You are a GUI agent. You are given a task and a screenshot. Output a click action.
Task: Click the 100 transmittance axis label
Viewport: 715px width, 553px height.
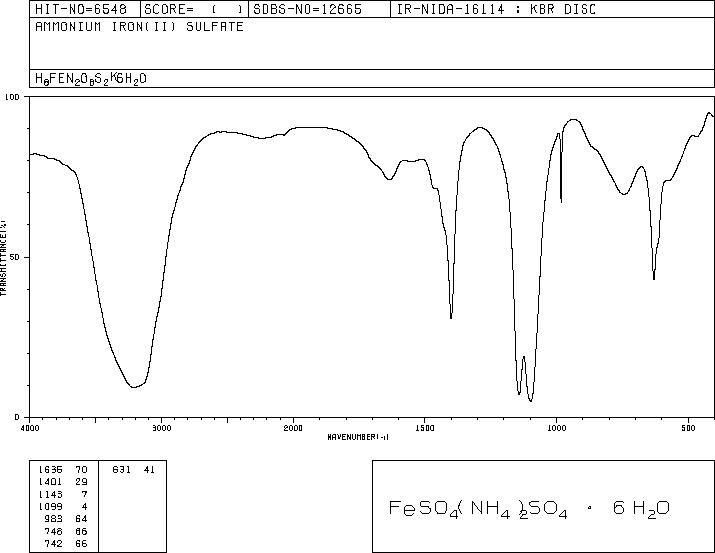(x=12, y=97)
